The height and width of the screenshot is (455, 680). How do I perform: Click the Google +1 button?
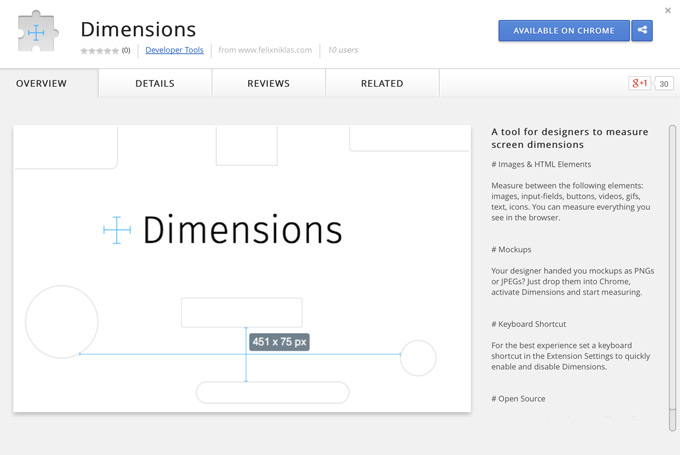(639, 83)
